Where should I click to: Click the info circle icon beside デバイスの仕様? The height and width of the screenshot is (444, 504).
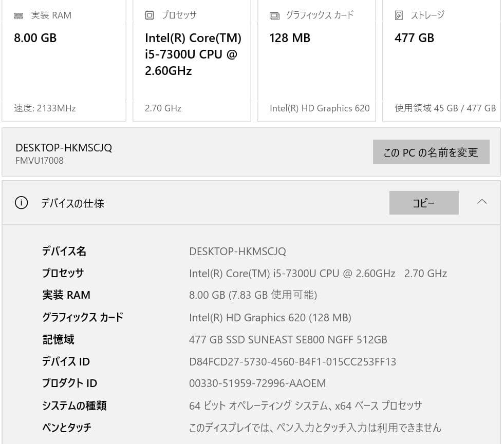tap(21, 202)
